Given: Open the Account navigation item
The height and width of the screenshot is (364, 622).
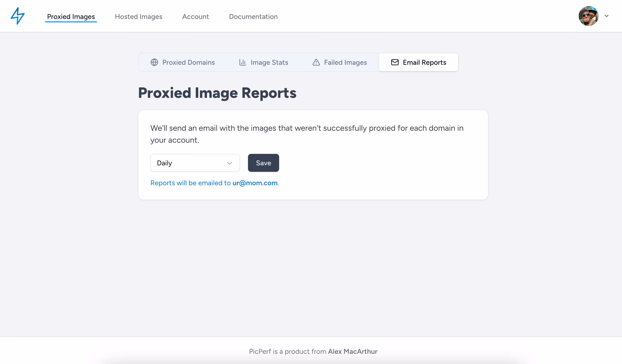Looking at the screenshot, I should point(195,16).
